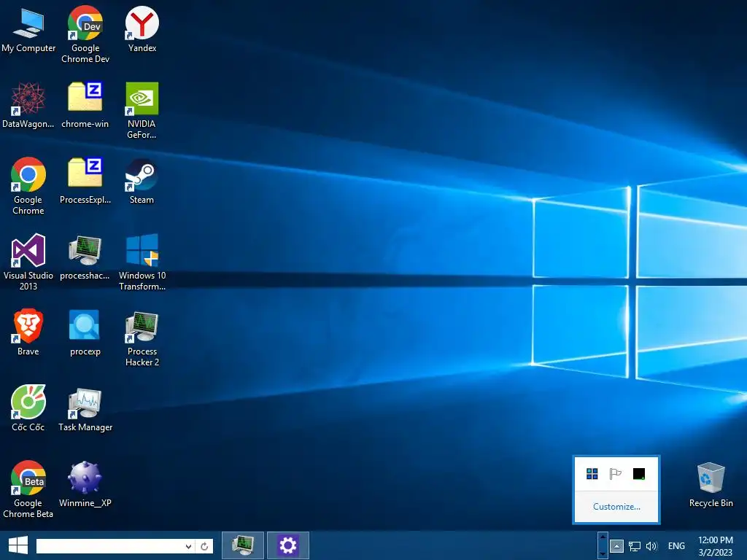Image resolution: width=747 pixels, height=560 pixels.
Task: Select the Google Chrome Dev shortcut
Action: [85, 34]
